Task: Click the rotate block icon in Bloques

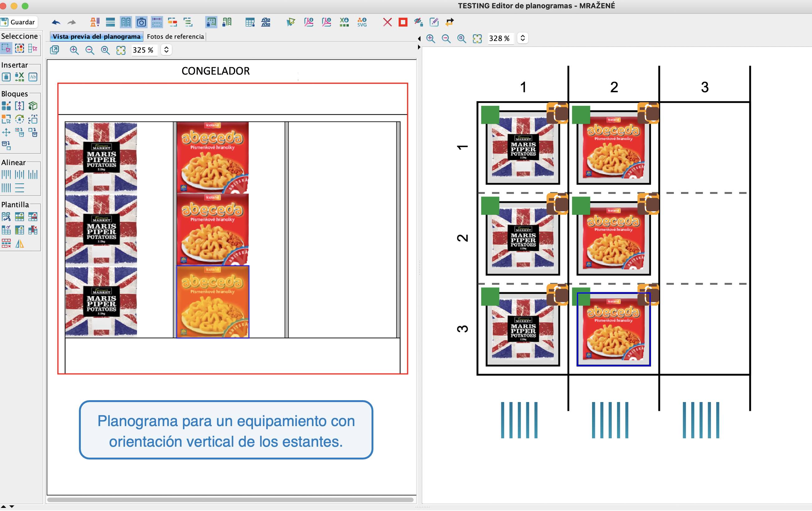Action: point(19,119)
